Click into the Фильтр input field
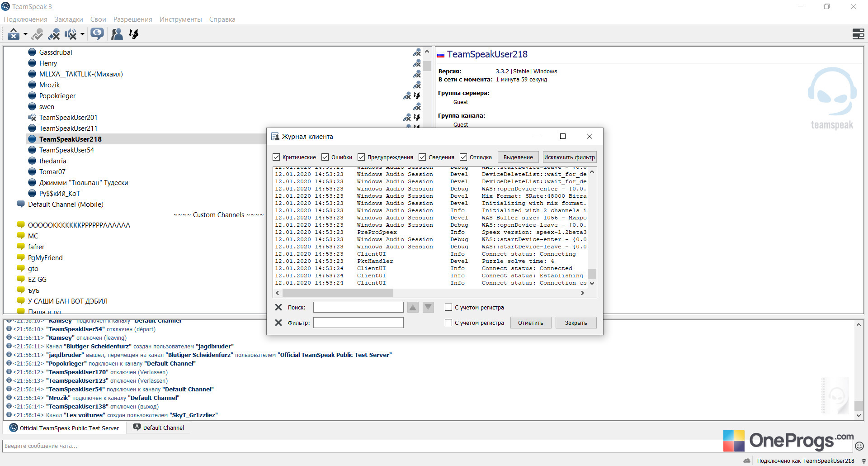 tap(359, 323)
